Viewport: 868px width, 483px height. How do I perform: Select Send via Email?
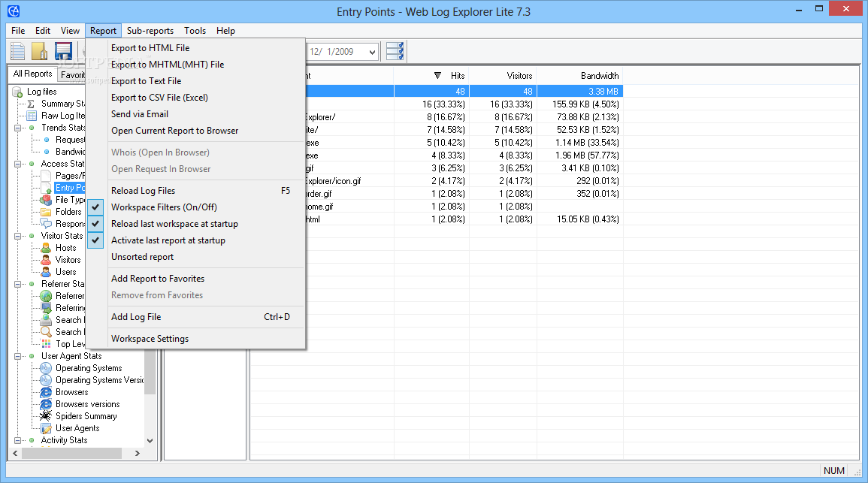pyautogui.click(x=140, y=114)
